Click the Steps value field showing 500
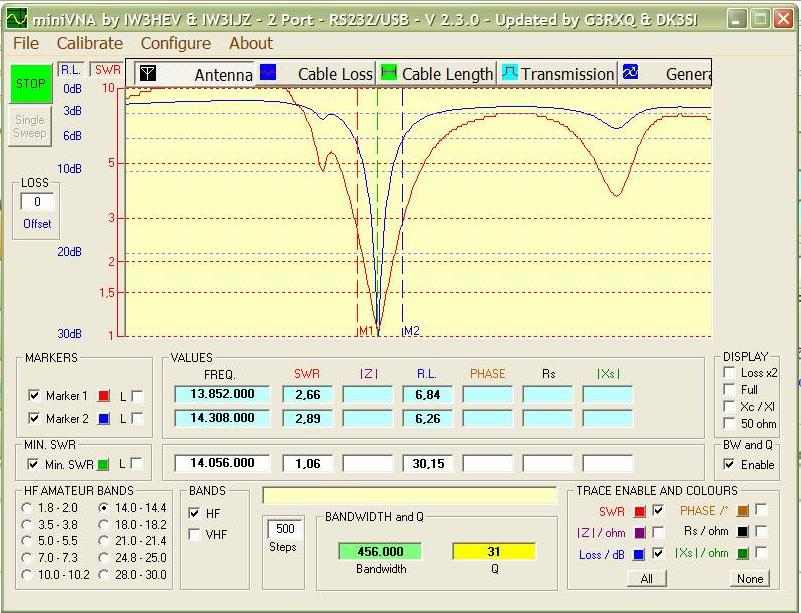 click(283, 528)
